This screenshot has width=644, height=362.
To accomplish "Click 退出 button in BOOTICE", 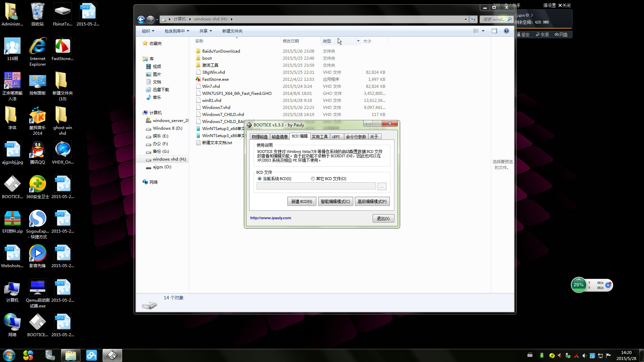I will 383,219.
